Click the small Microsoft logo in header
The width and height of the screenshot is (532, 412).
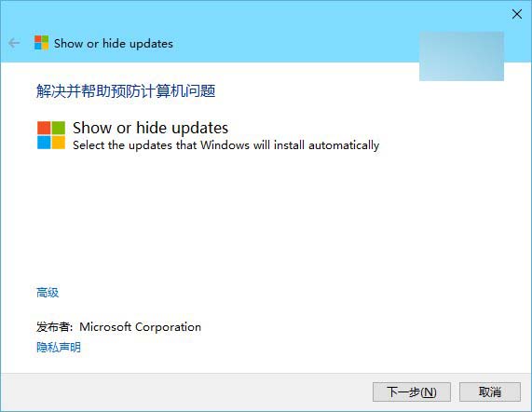[x=41, y=43]
